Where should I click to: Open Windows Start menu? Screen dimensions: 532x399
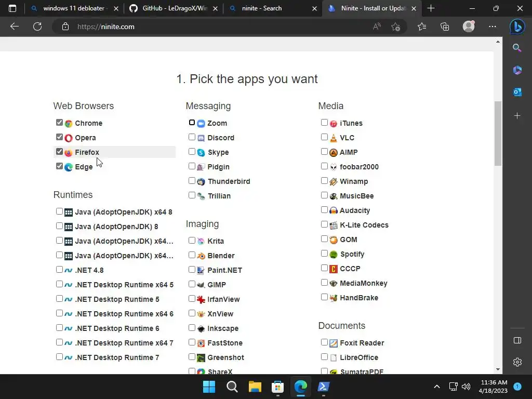209,387
